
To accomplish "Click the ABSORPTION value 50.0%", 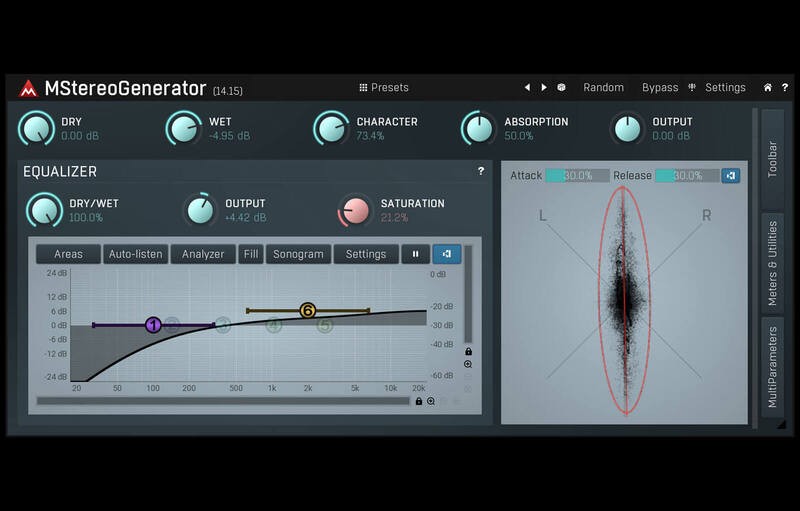I will coord(519,136).
